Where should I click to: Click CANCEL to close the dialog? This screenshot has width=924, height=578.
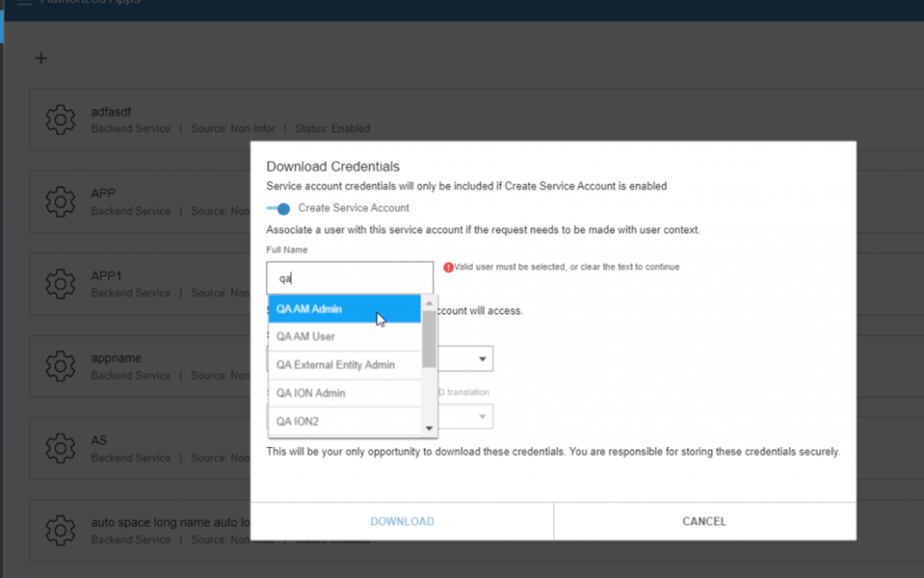704,521
